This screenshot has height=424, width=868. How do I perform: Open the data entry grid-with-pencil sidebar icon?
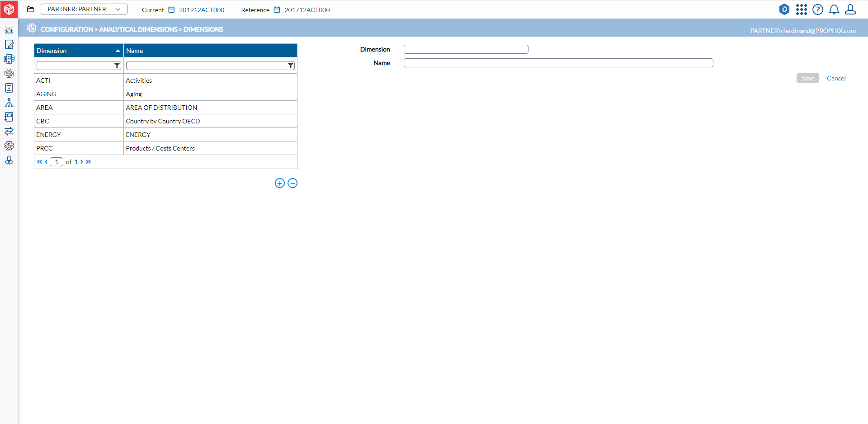pos(9,44)
